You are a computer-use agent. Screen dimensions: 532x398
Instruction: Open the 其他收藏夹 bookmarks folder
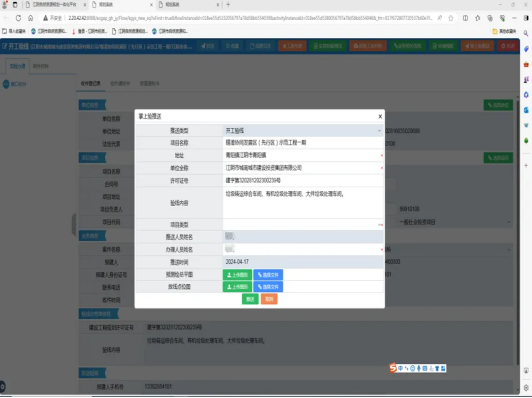point(504,31)
